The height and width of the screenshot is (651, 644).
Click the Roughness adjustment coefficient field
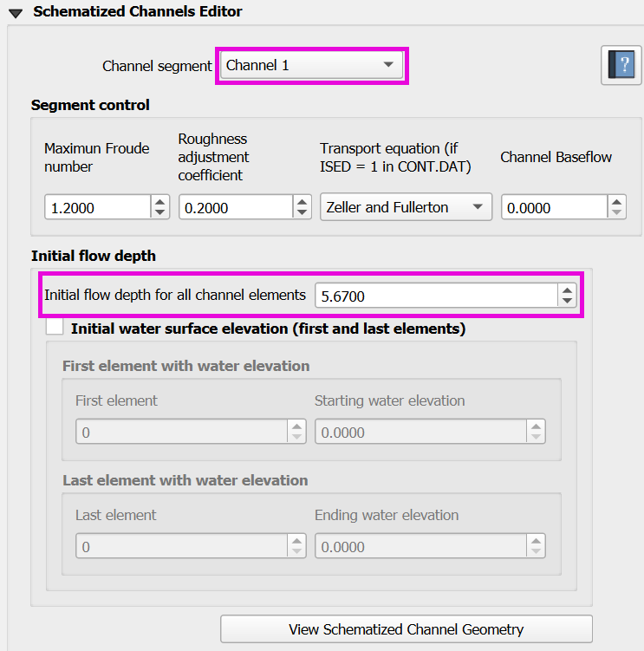click(x=234, y=208)
